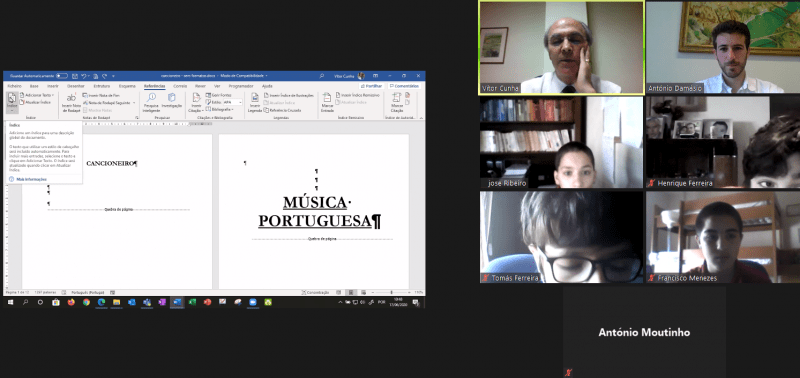Expand the Bibliografia dropdown
Viewport: 800px width, 378px height.
tap(220, 109)
